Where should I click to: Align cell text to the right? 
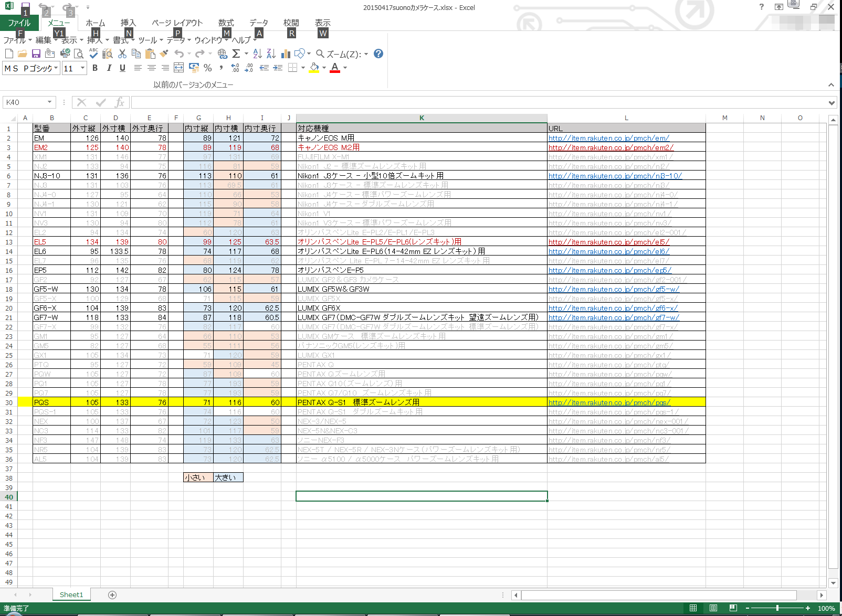[165, 68]
